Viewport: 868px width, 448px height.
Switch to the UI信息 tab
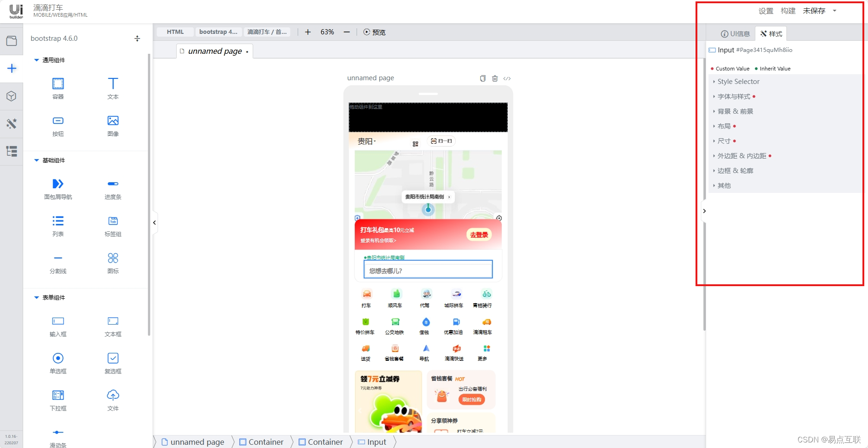[x=735, y=34]
